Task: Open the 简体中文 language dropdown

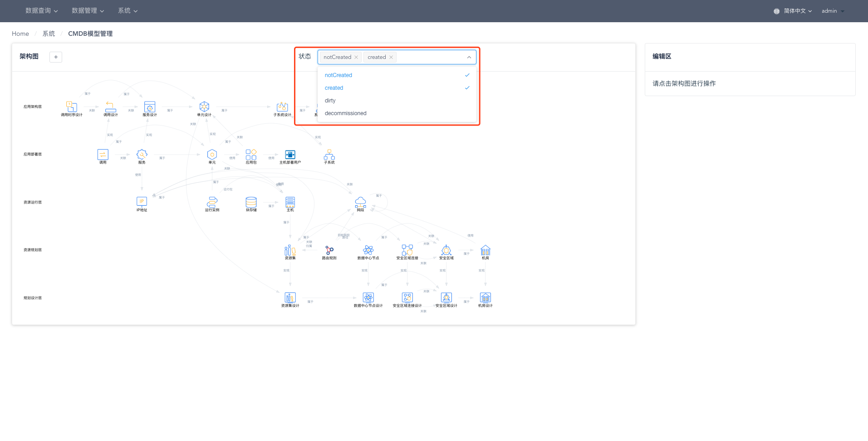Action: click(x=793, y=11)
